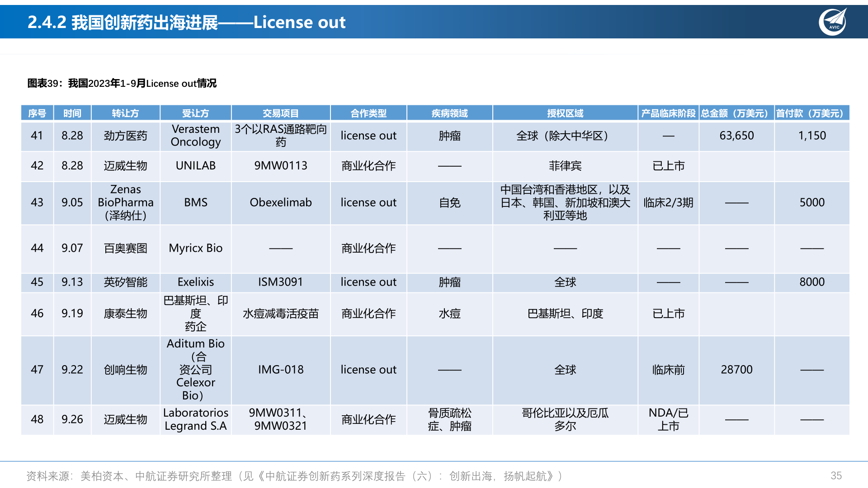Click the 'Exelixis' cell
Screen dimensions: 868x488
pyautogui.click(x=195, y=282)
